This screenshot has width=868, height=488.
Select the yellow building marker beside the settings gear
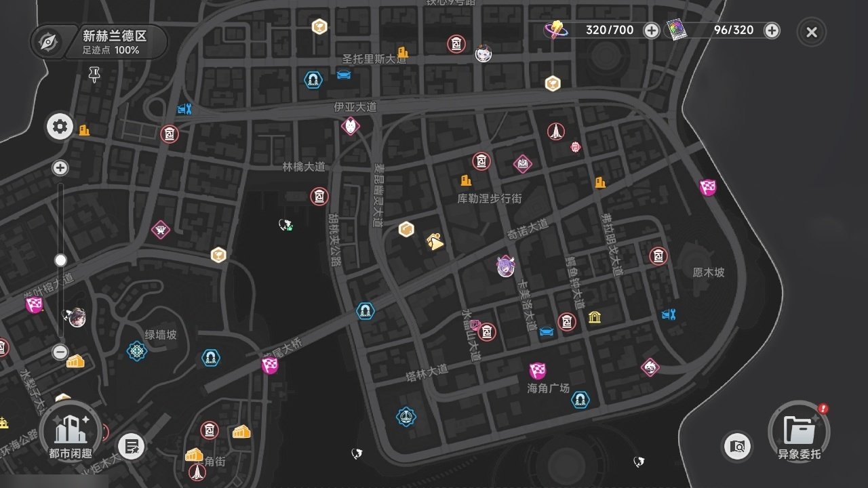click(x=84, y=129)
